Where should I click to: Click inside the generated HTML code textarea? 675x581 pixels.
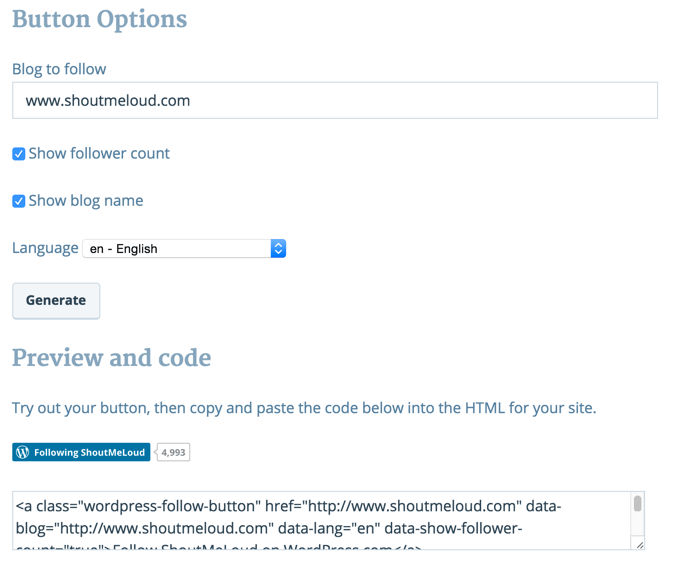pyautogui.click(x=322, y=520)
